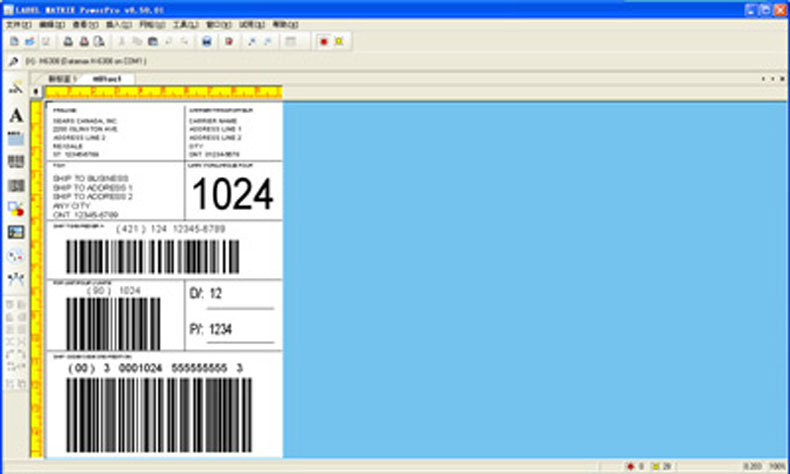Image resolution: width=790 pixels, height=474 pixels.
Task: Click the Undo arrow icon
Action: point(169,41)
